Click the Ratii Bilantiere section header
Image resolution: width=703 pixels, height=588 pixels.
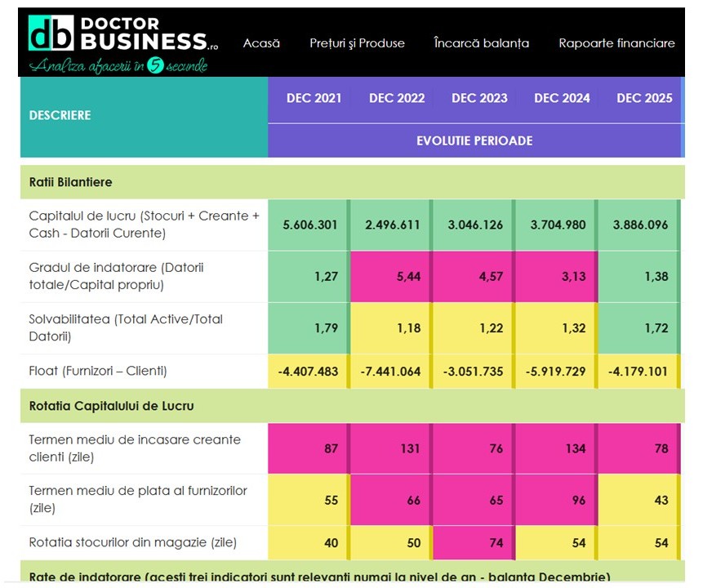pos(71,182)
